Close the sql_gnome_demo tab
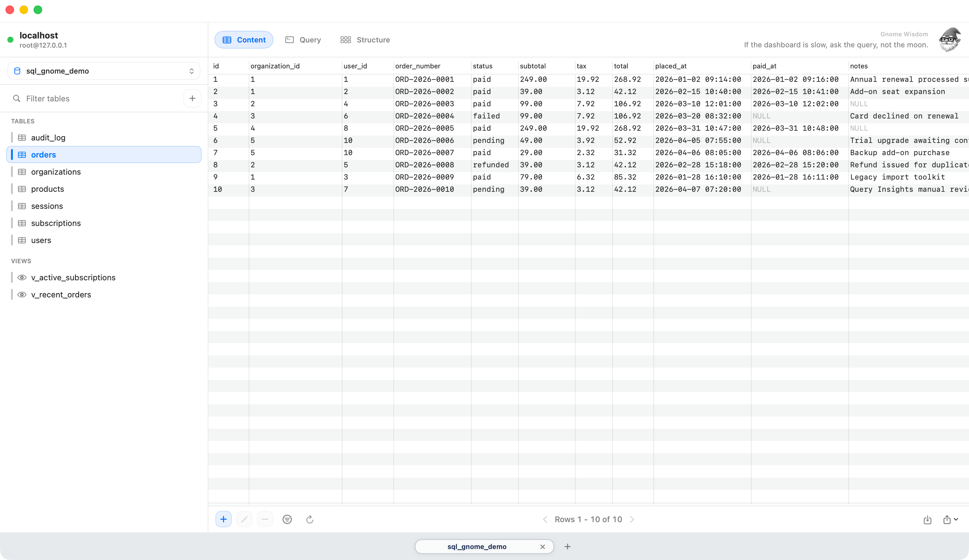This screenshot has height=560, width=969. 543,546
